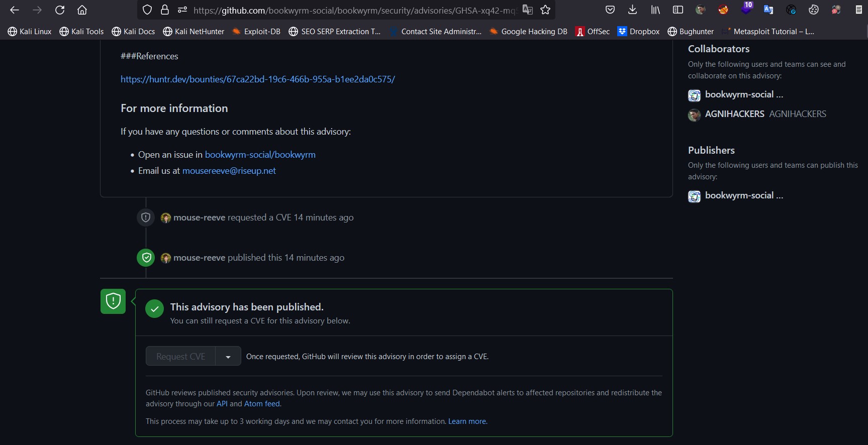The width and height of the screenshot is (868, 445).
Task: Show site security padlock info
Action: 165,10
